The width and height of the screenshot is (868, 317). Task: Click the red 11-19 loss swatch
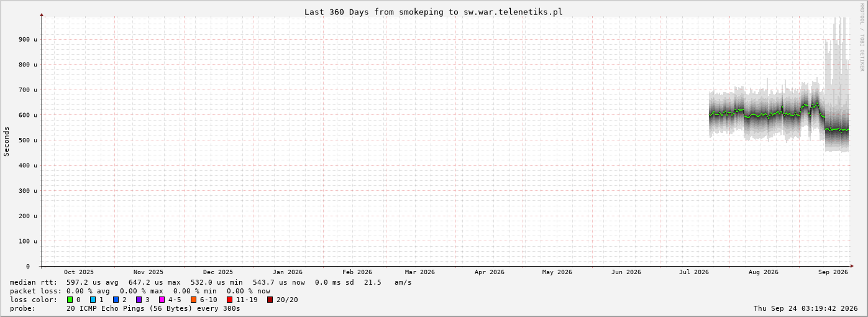click(x=230, y=300)
